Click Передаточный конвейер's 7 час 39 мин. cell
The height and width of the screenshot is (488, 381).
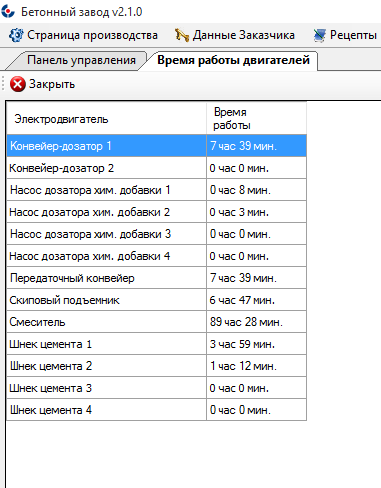(256, 278)
